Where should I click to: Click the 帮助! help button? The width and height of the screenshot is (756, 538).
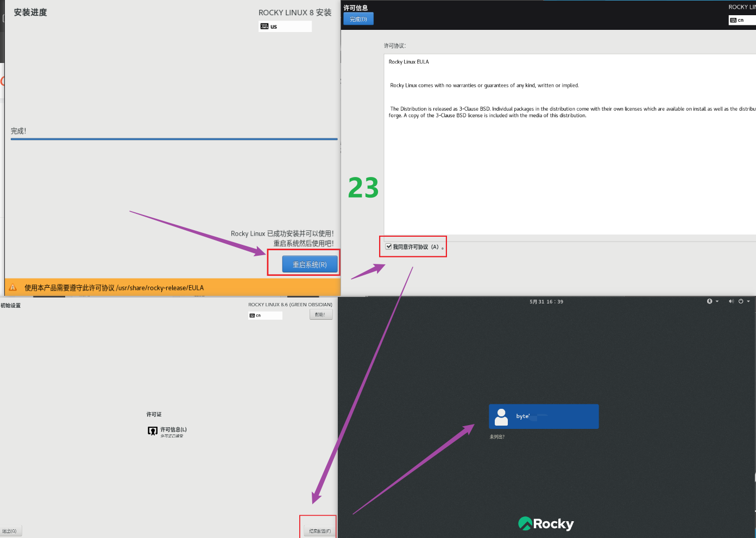[321, 314]
